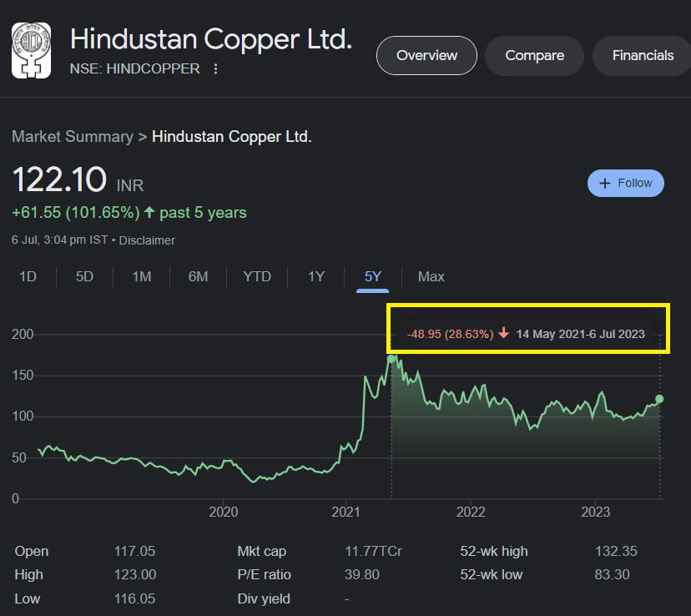This screenshot has width=691, height=616.
Task: Click the 150 y-axis label
Action: (x=23, y=376)
